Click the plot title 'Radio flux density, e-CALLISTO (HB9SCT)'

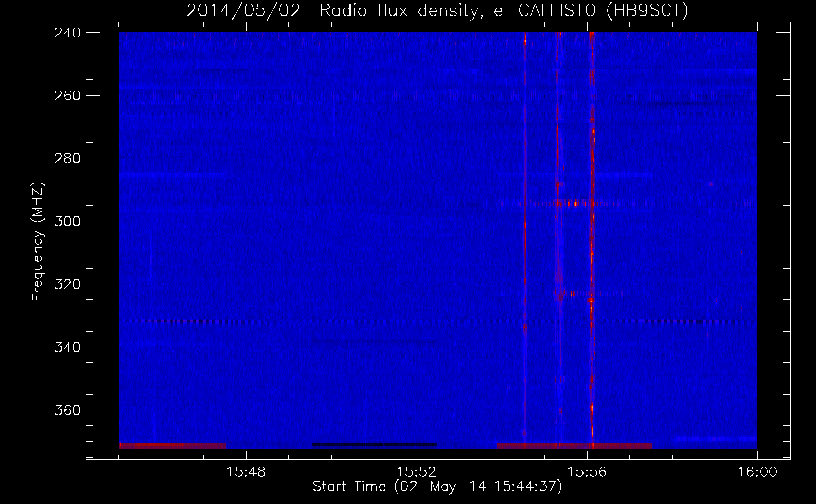pos(504,10)
